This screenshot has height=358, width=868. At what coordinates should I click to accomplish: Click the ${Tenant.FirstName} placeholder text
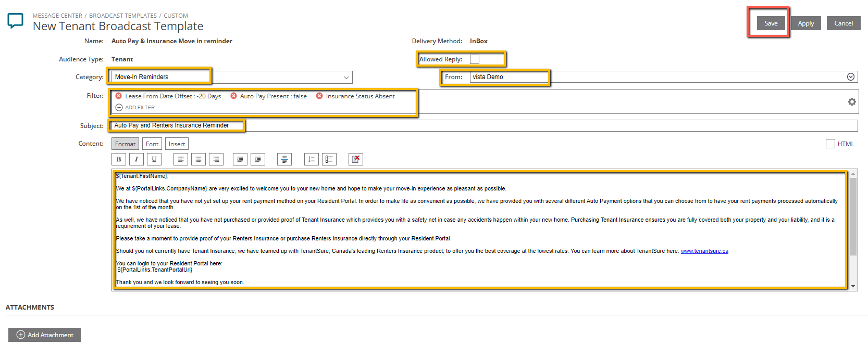coord(141,176)
